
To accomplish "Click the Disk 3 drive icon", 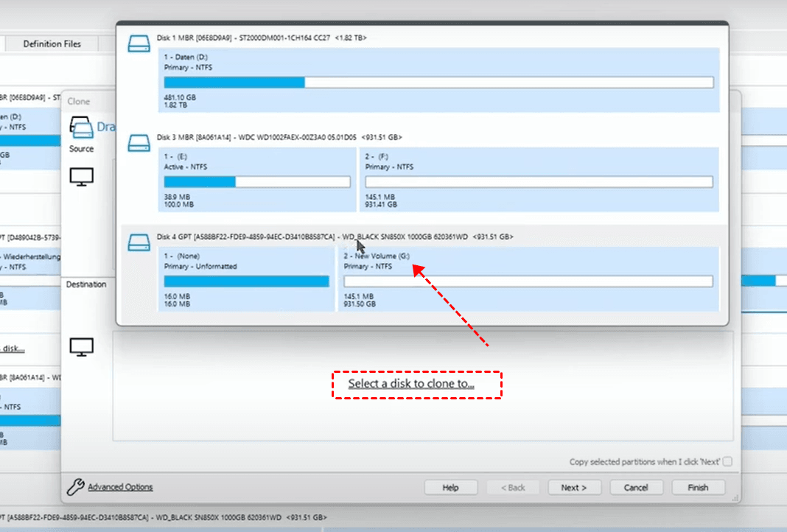I will point(139,143).
